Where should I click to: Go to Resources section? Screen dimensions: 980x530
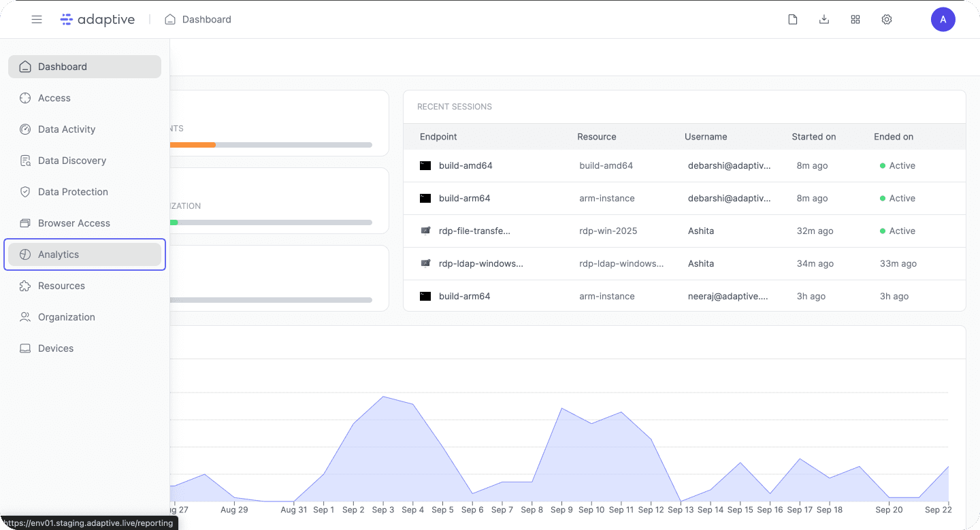84,286
